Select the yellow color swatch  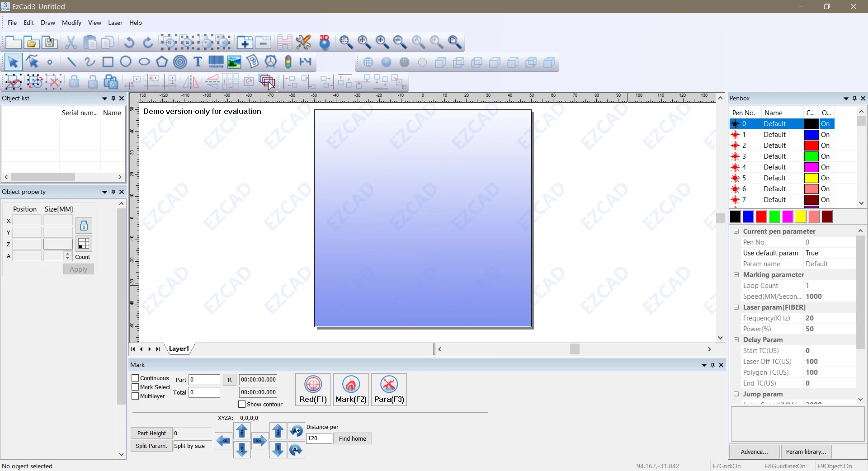tap(801, 217)
